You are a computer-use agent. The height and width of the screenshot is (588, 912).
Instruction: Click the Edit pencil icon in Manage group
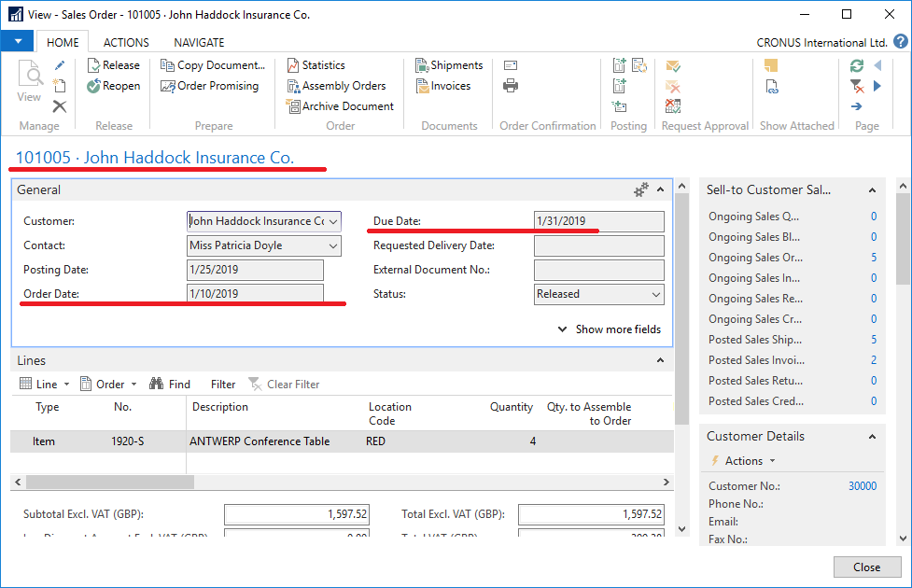60,65
